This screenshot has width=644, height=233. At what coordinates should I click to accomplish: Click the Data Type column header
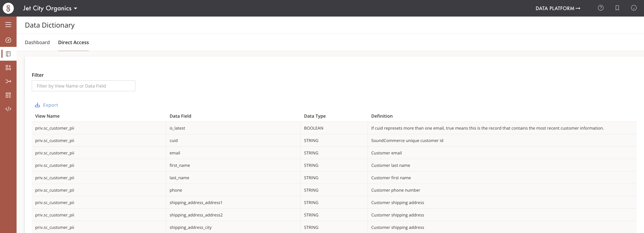(315, 116)
